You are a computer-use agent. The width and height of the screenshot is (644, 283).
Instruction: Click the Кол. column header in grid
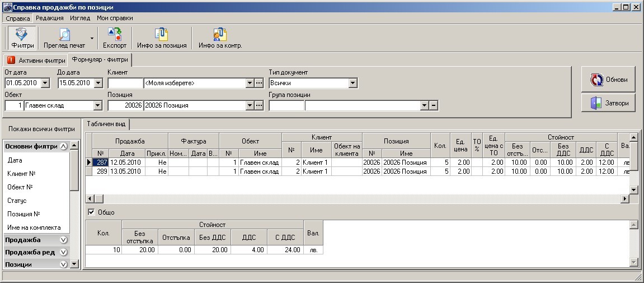(x=440, y=145)
